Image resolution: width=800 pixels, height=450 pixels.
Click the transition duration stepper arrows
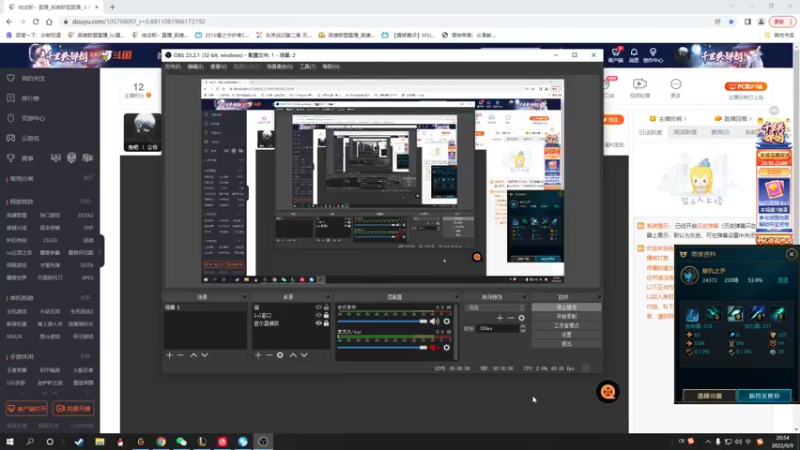[522, 329]
